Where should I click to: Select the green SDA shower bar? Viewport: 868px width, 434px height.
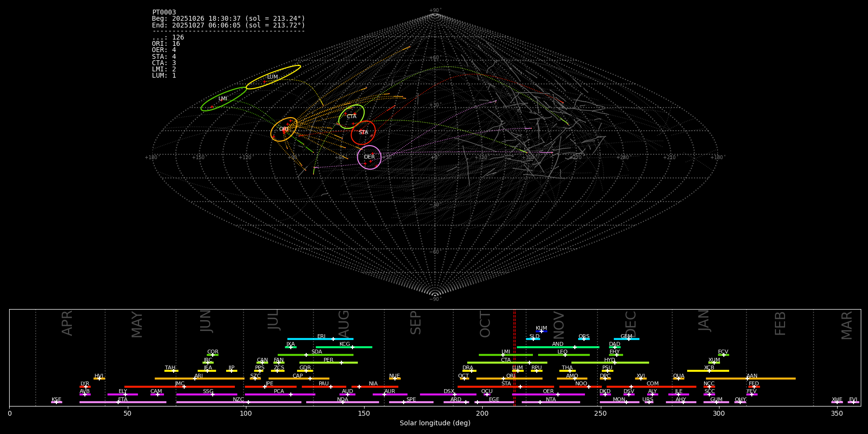pyautogui.click(x=315, y=355)
